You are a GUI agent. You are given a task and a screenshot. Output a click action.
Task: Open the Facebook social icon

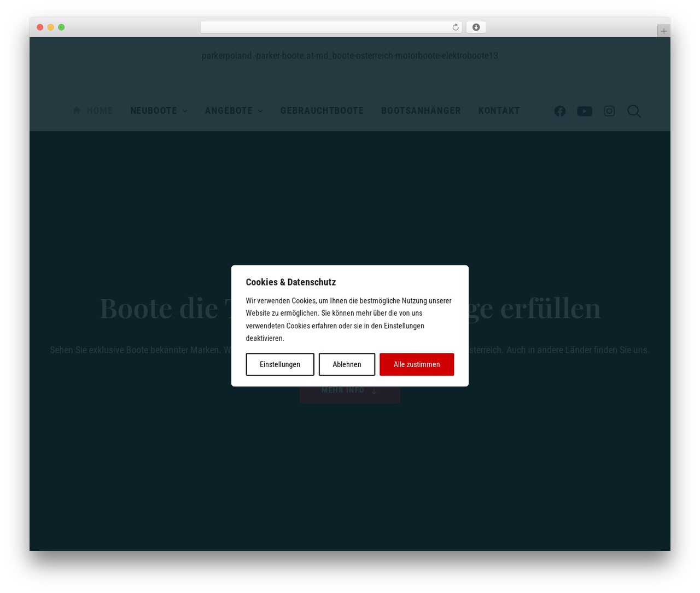(x=559, y=111)
